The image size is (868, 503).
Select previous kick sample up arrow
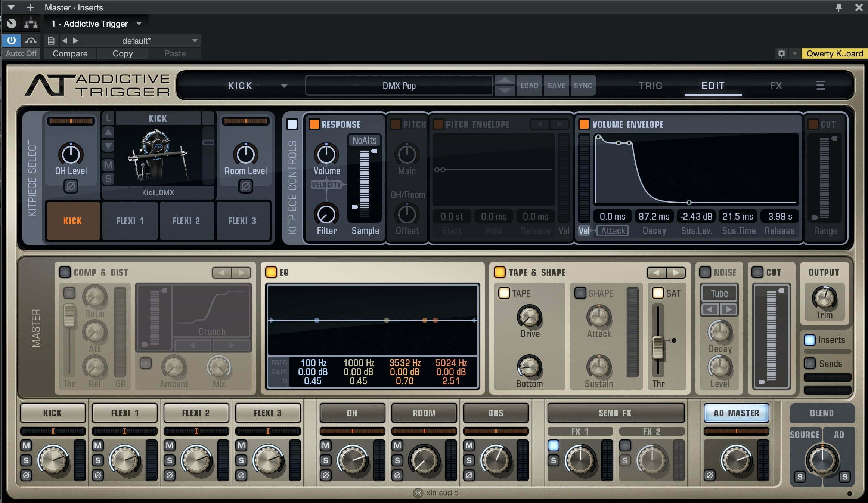[108, 132]
